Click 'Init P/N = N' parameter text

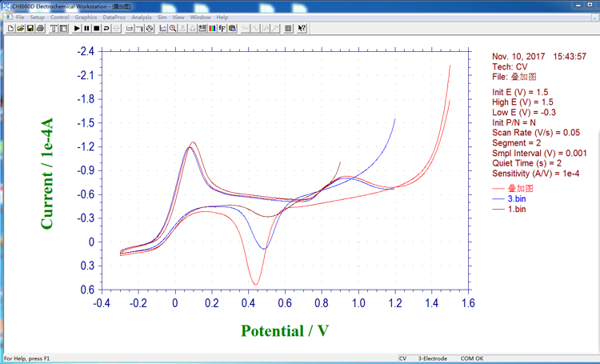click(514, 122)
